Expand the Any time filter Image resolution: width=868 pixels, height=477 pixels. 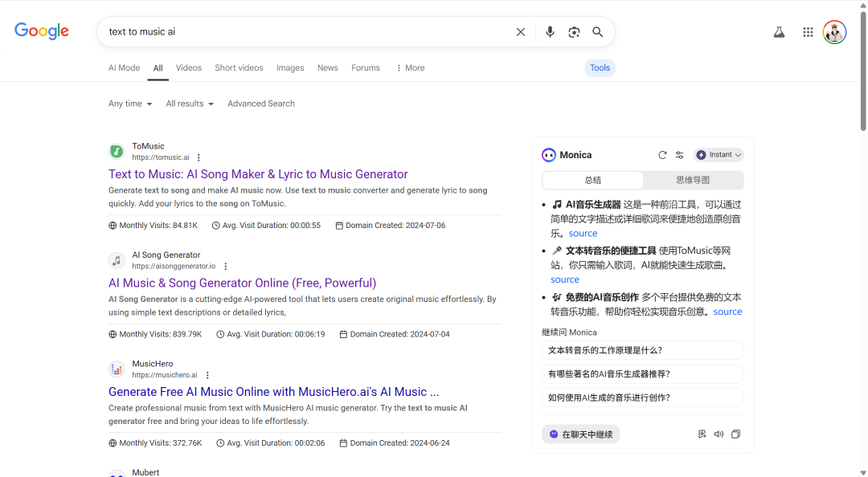tap(130, 104)
